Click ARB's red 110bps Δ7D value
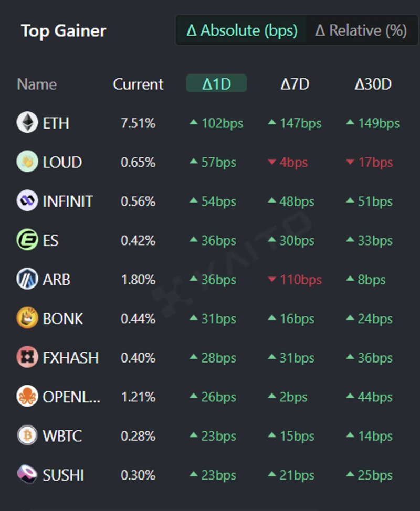The width and height of the screenshot is (420, 511). click(295, 280)
